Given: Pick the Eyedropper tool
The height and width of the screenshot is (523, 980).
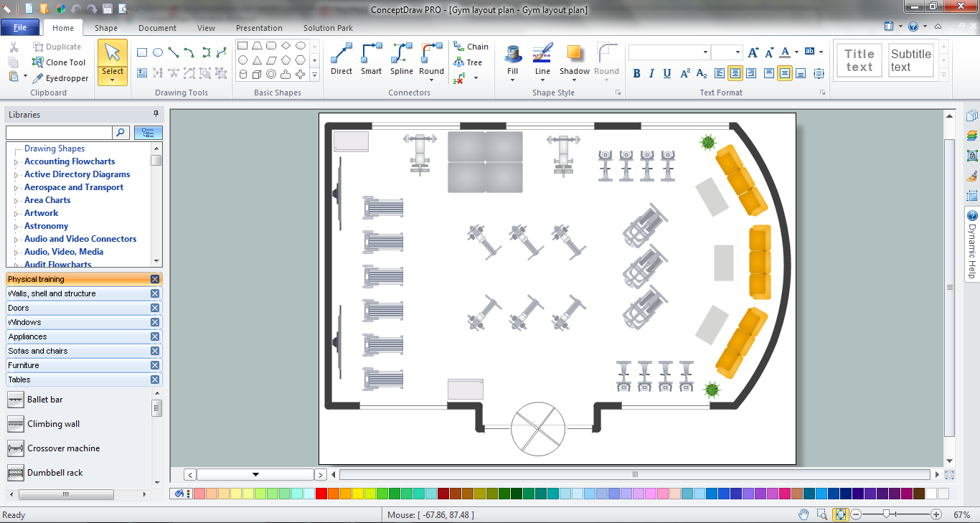Looking at the screenshot, I should (60, 78).
